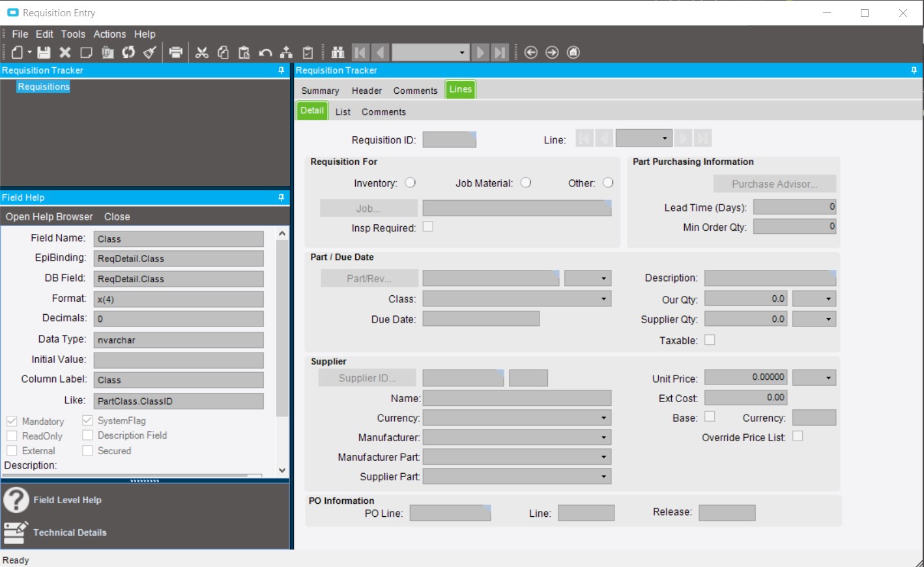
Task: Click the Save floppy disk icon
Action: (x=44, y=53)
